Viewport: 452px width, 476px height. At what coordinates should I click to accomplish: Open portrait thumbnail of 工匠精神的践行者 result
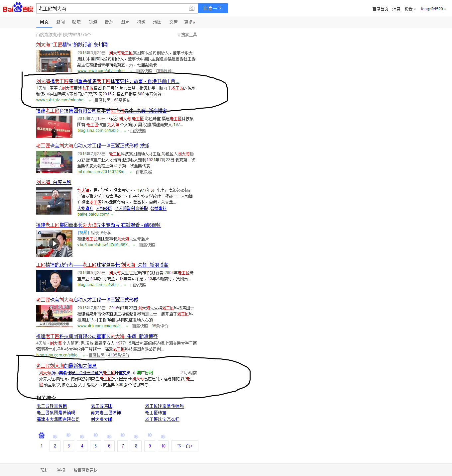tap(54, 281)
